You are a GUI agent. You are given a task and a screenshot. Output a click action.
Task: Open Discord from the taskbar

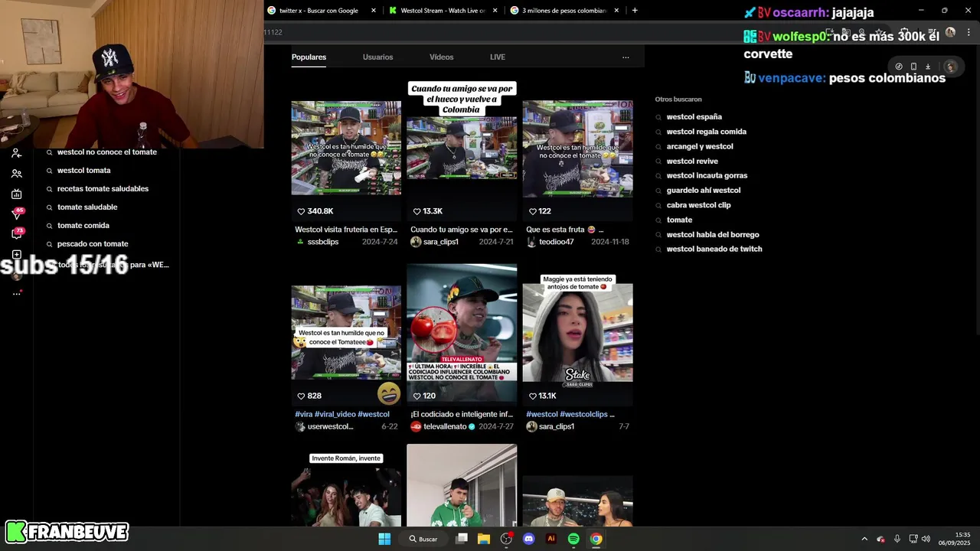click(528, 539)
